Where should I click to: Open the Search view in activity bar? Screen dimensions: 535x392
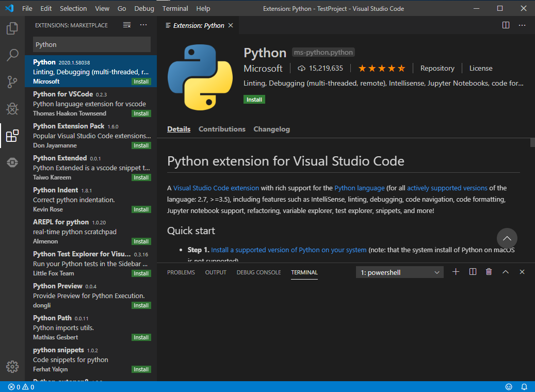(x=12, y=55)
